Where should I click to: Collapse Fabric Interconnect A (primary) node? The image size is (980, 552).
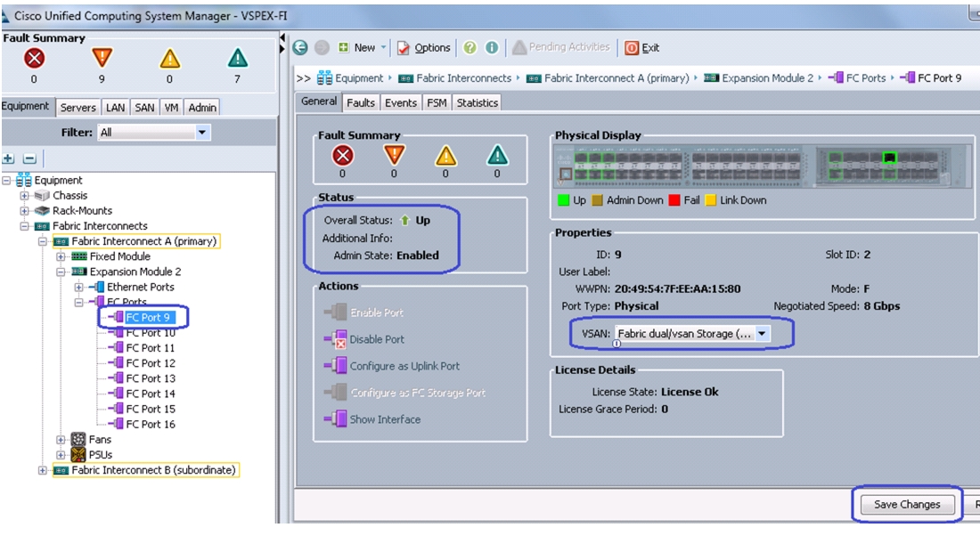click(x=43, y=241)
